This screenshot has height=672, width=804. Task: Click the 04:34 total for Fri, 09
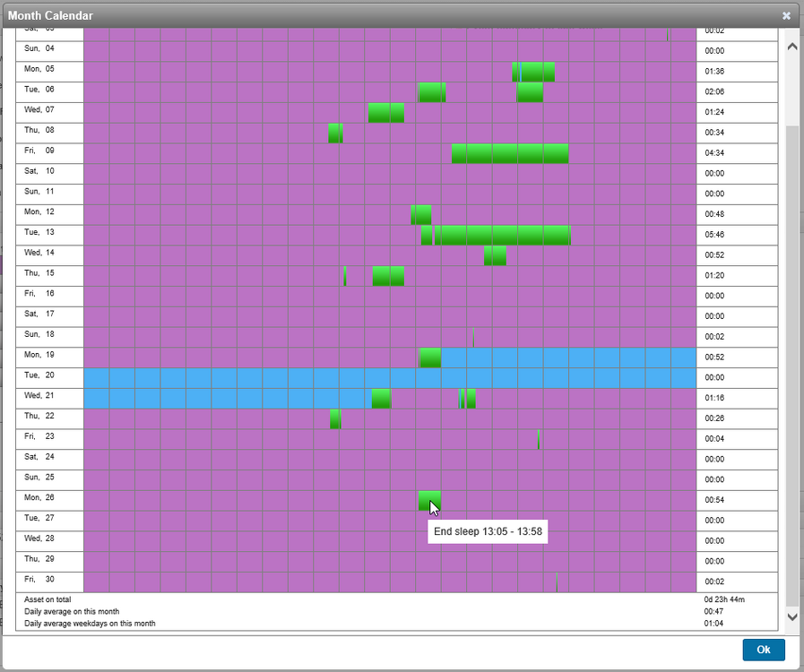click(x=714, y=153)
